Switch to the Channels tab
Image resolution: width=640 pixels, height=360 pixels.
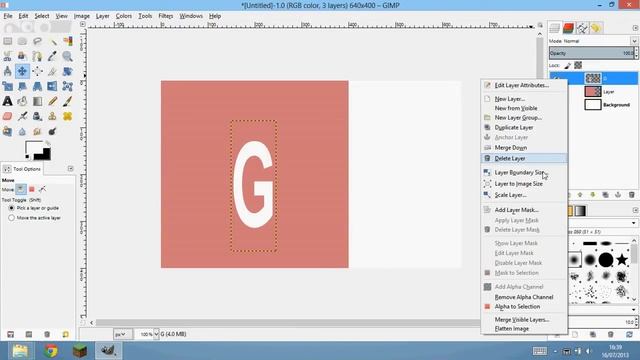coord(568,28)
